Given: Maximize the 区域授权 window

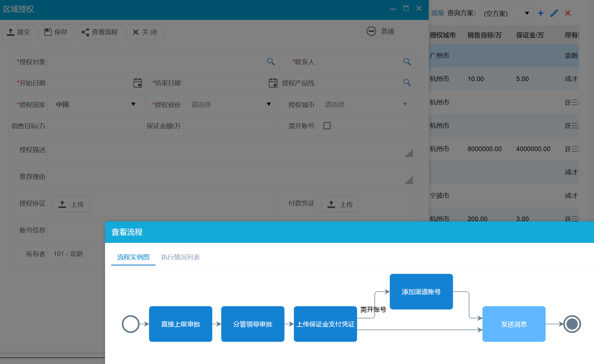Looking at the screenshot, I should [x=406, y=9].
